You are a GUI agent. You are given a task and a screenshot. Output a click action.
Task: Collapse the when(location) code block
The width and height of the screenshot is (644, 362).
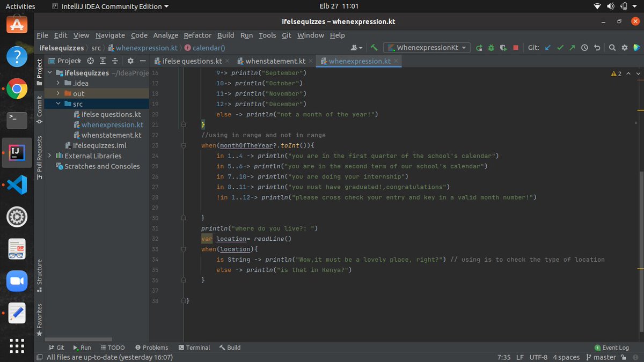(182, 249)
